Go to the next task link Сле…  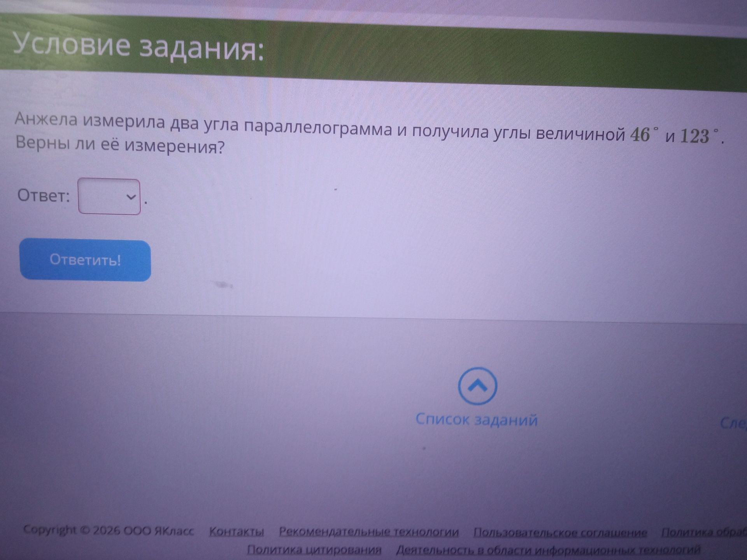click(733, 423)
